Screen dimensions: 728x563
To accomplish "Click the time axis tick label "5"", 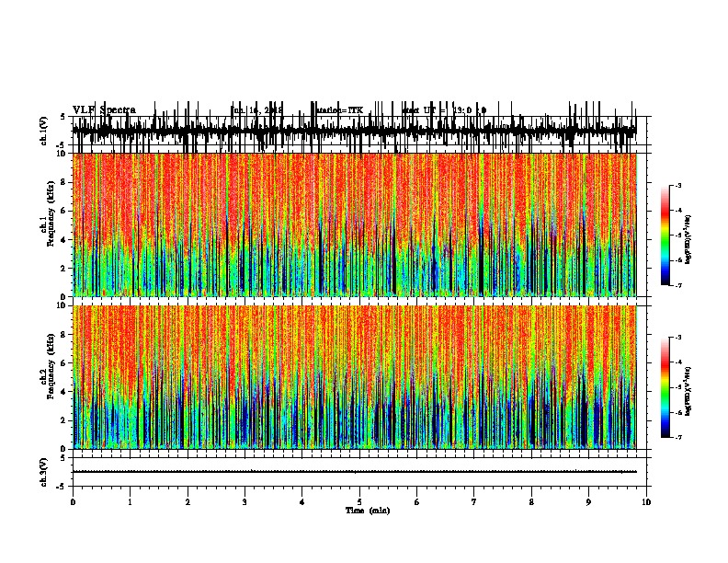I will [359, 502].
